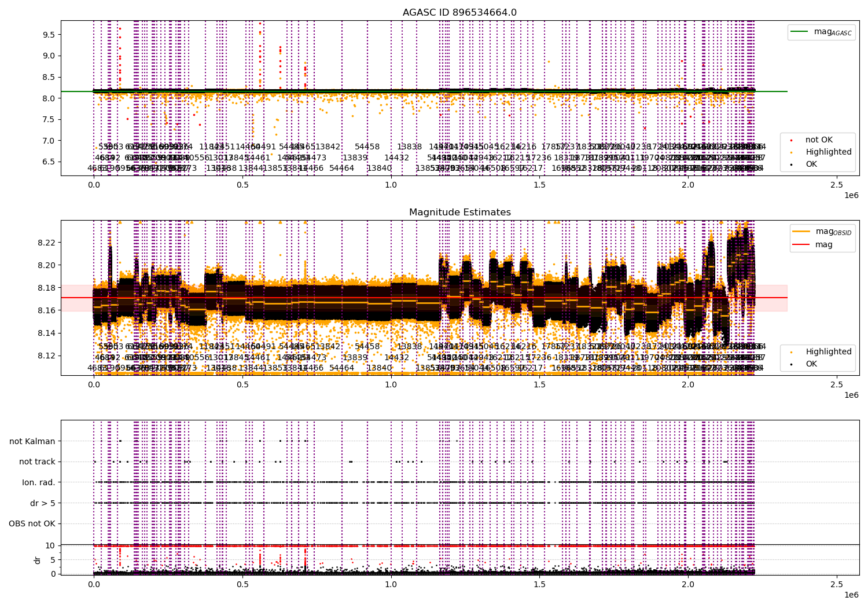Image resolution: width=868 pixels, height=608 pixels.
Task: Click the 8.22 y-axis tick label
Action: (46, 242)
